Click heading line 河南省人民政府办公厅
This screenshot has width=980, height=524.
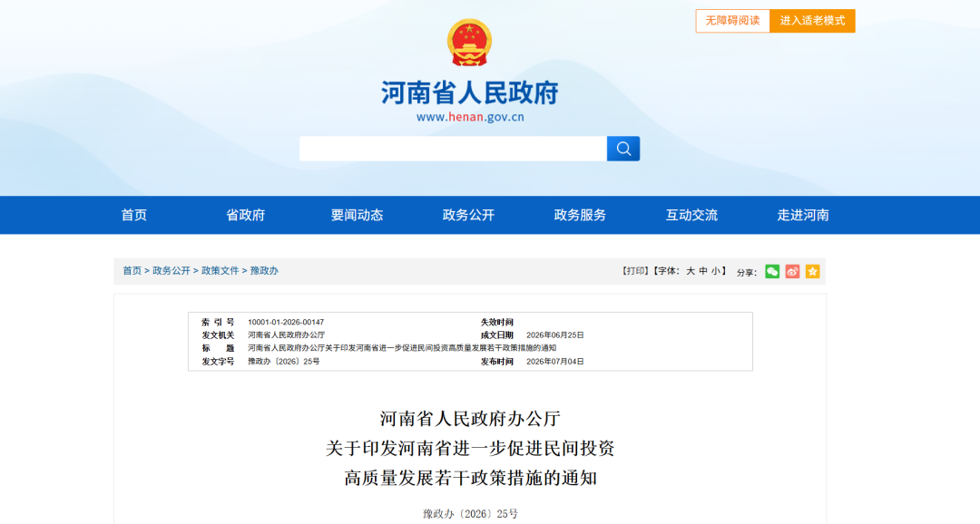pos(470,419)
